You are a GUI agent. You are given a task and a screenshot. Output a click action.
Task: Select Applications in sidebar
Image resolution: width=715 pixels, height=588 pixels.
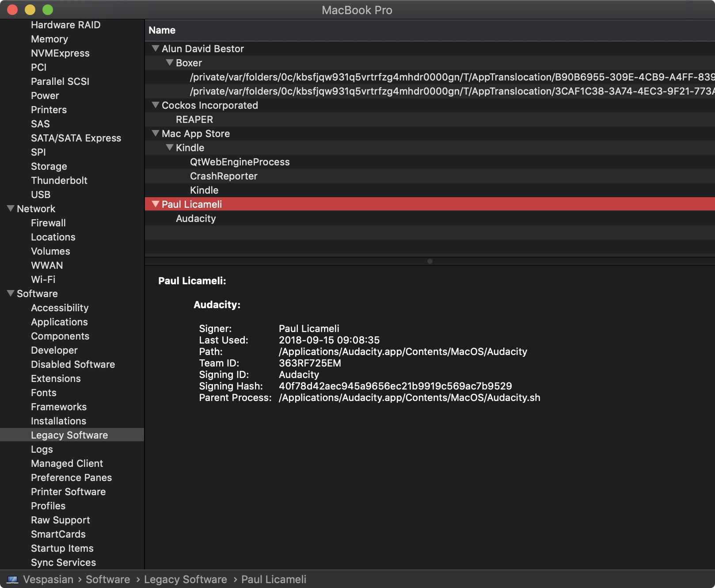[59, 322]
